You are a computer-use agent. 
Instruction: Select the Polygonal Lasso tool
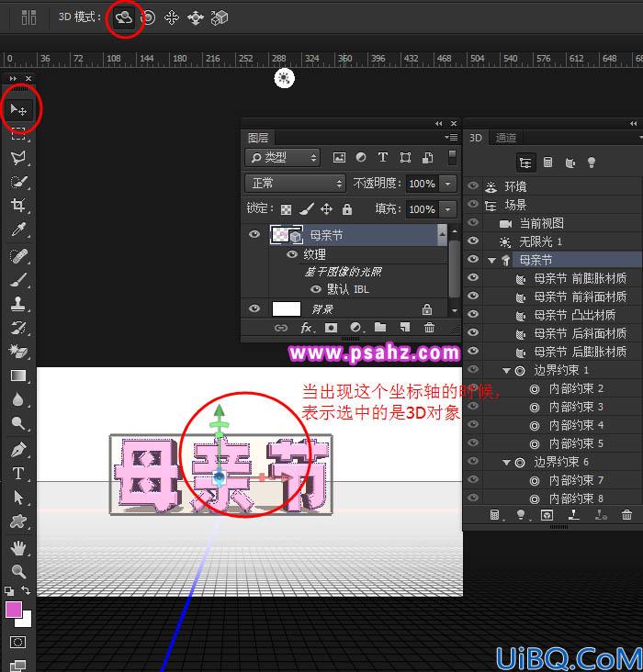coord(18,158)
